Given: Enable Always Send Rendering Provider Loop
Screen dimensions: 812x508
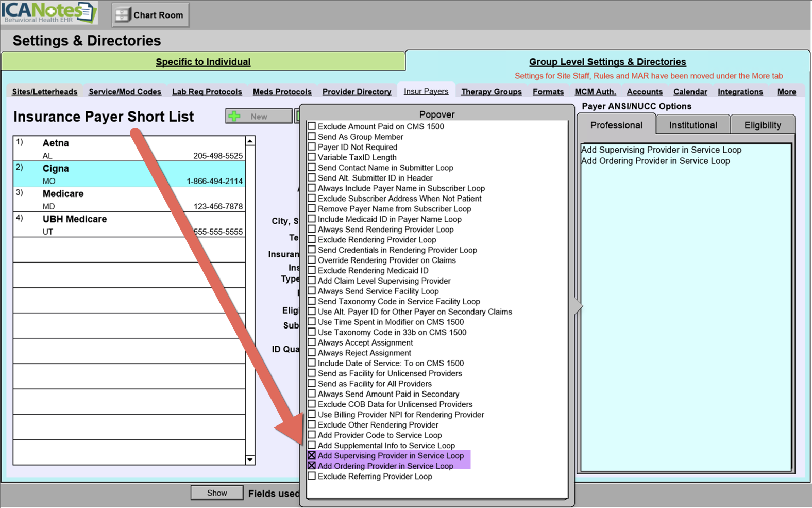Looking at the screenshot, I should pyautogui.click(x=312, y=229).
